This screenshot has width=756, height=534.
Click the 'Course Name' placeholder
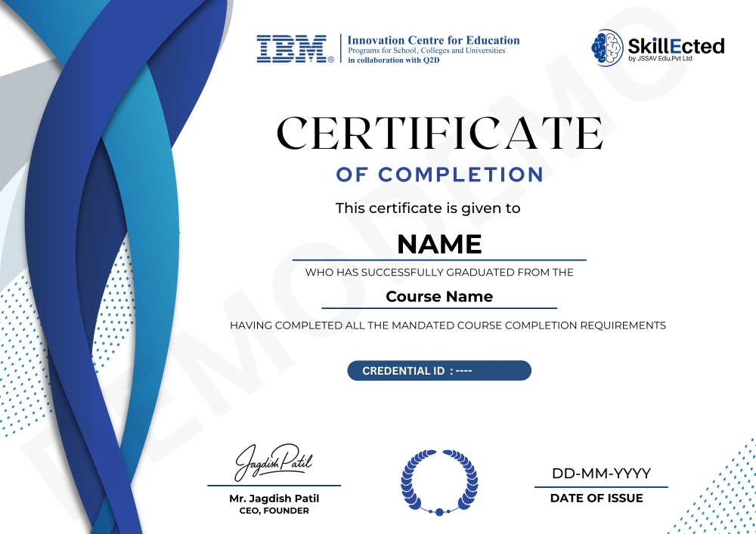point(439,296)
